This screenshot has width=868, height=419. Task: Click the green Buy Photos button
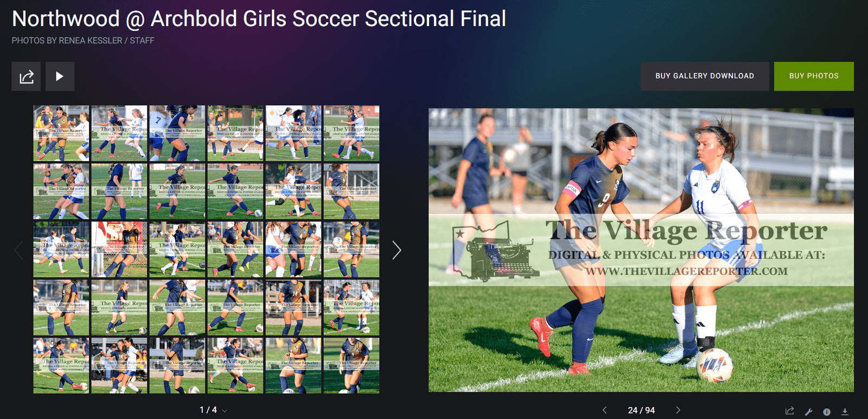[814, 76]
